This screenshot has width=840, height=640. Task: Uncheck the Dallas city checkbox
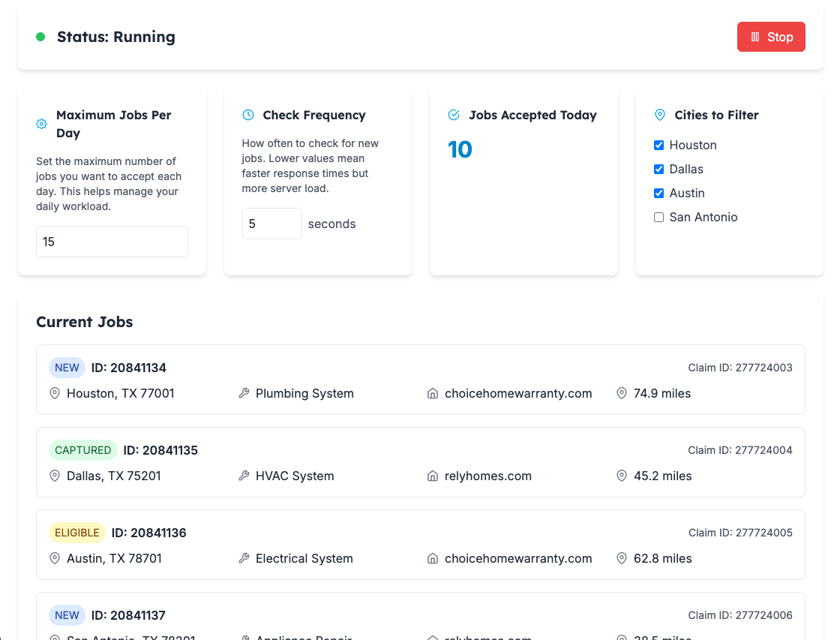pos(659,170)
